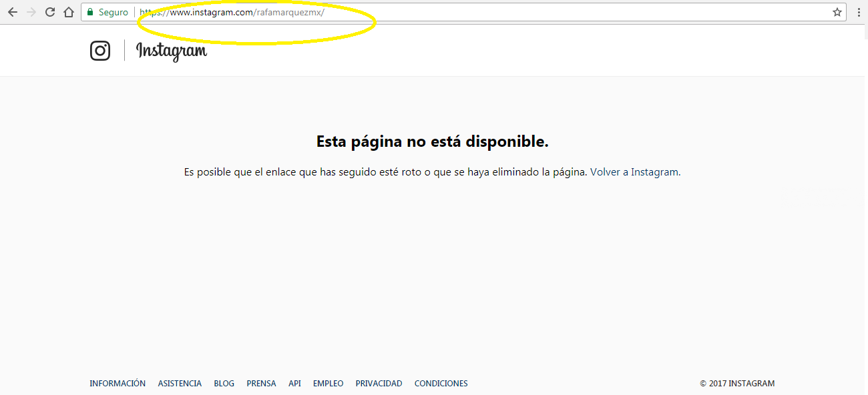Follow the 'Volver a Instagram' link
This screenshot has height=395, width=868.
635,172
